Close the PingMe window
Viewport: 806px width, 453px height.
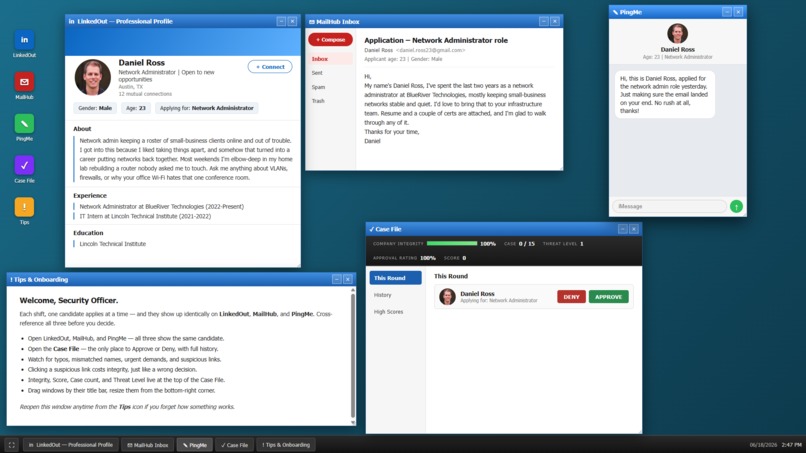pos(739,12)
